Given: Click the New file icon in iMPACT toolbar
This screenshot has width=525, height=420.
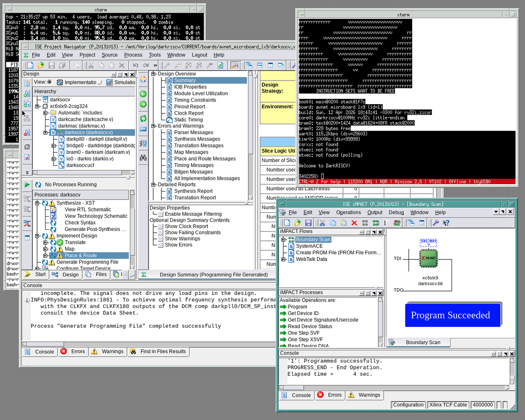Looking at the screenshot, I should click(x=287, y=223).
